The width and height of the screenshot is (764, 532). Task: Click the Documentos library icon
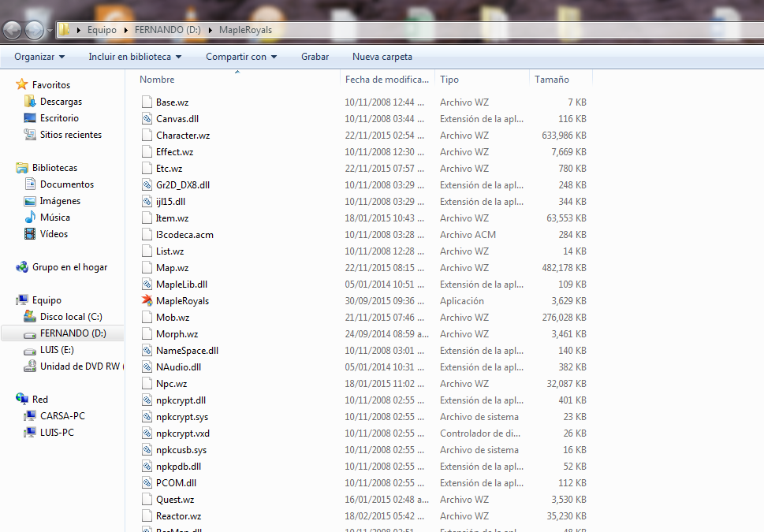click(x=30, y=184)
